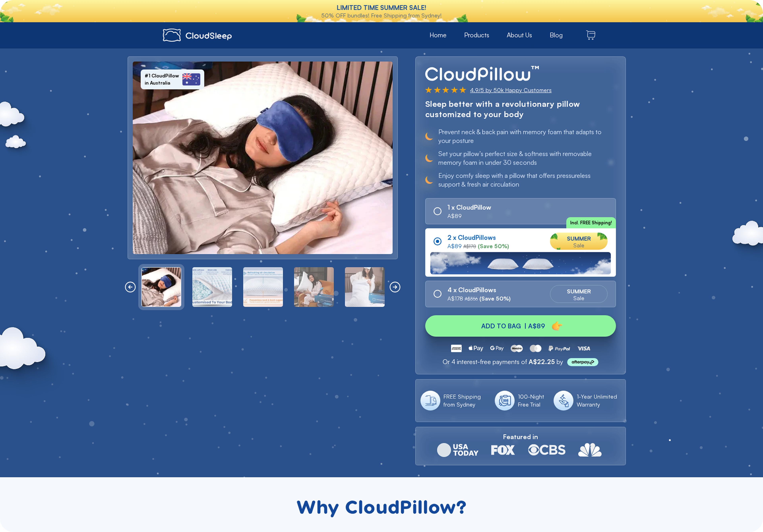This screenshot has height=532, width=763.
Task: Open the 4.9/5 customer reviews link
Action: [510, 90]
